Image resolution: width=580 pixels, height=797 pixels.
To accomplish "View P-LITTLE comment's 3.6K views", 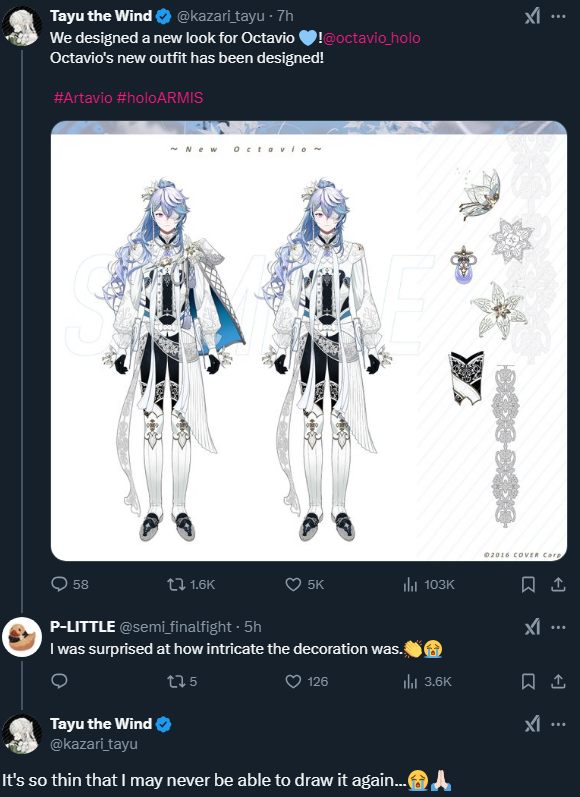I will 427,681.
